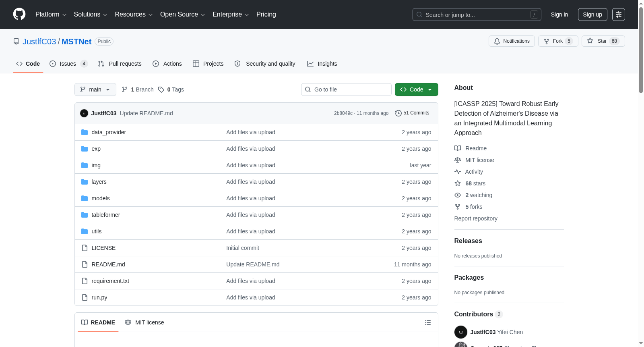Click the tableformer folder icon
The height and width of the screenshot is (347, 644).
[x=85, y=215]
